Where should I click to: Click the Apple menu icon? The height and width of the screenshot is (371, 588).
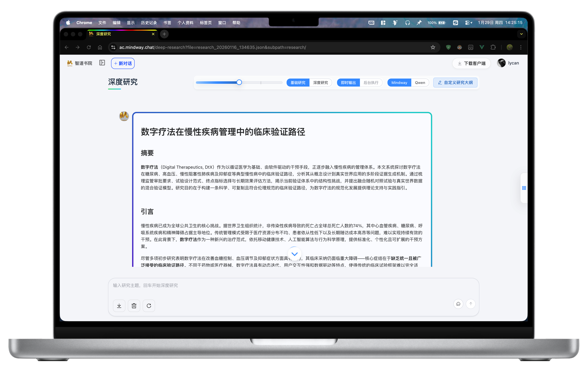click(68, 22)
